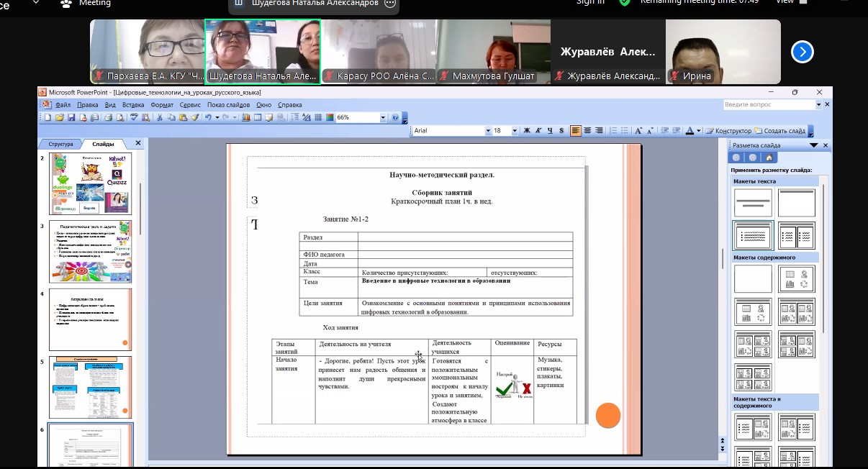Viewport: 868px width, 469px height.
Task: Toggle italic formatting (К)
Action: pyautogui.click(x=538, y=131)
